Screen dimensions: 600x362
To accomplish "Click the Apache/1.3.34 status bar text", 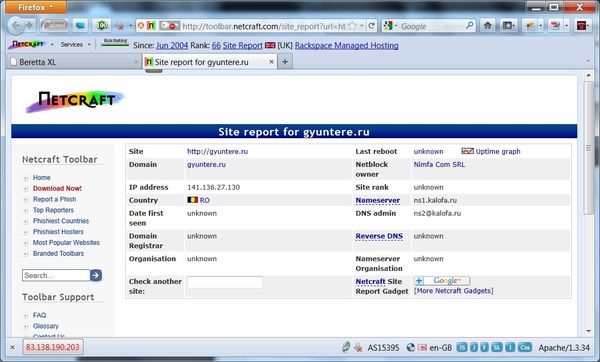I will pos(564,347).
